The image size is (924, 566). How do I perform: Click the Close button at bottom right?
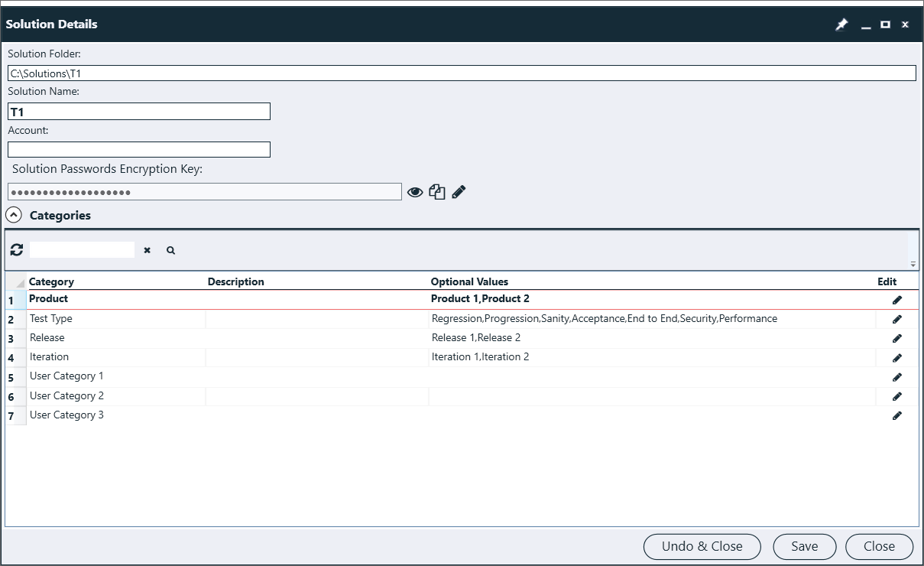[x=879, y=546]
